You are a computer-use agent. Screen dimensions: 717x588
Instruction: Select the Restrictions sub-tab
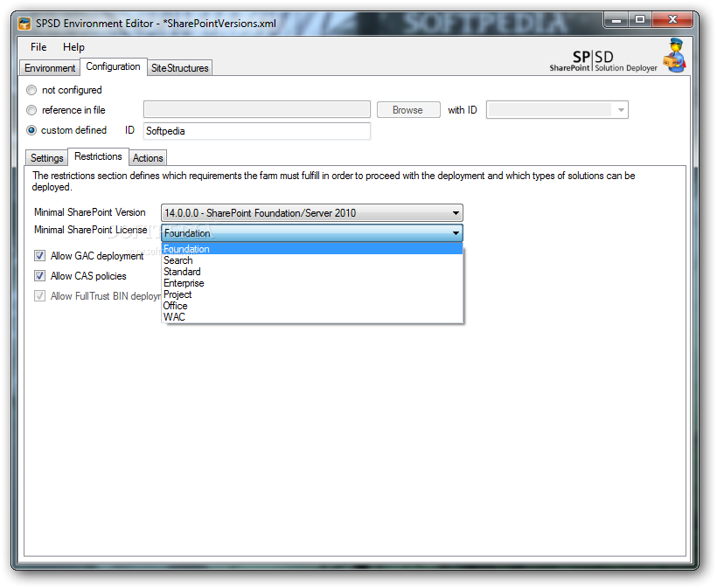(98, 156)
